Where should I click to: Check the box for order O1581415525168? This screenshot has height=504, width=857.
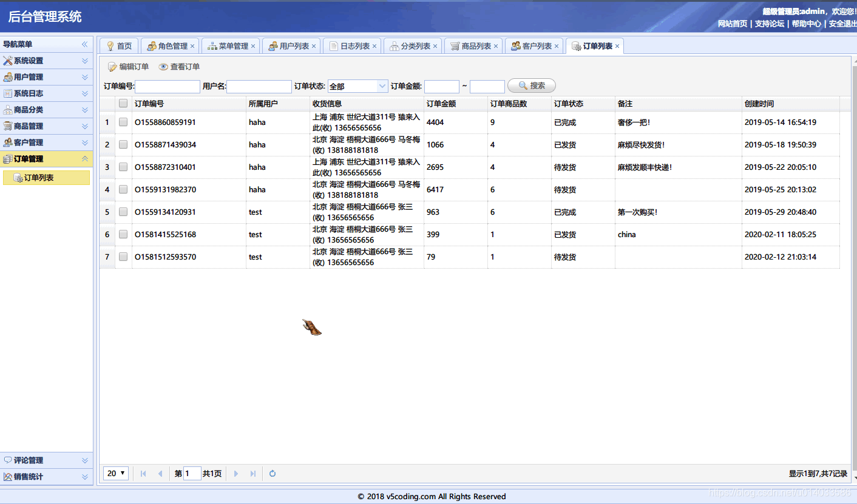click(123, 234)
